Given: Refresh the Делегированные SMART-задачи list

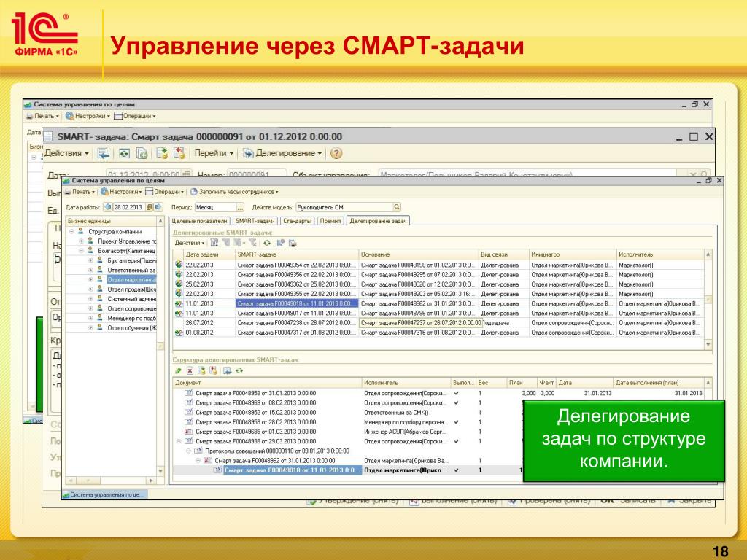Looking at the screenshot, I should (x=267, y=243).
